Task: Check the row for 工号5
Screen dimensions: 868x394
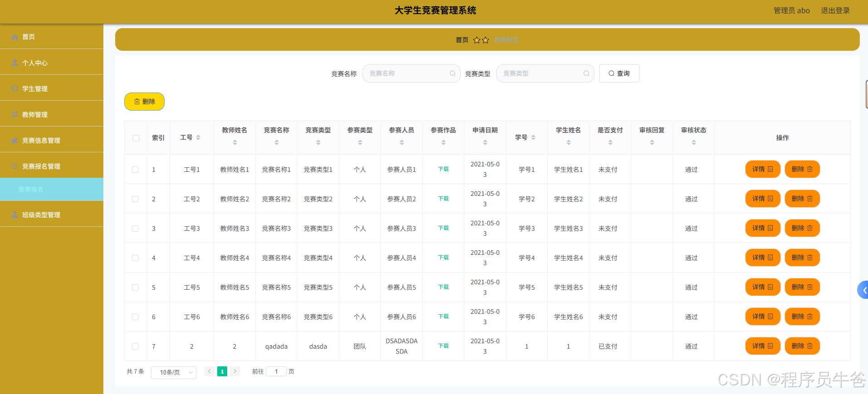Action: pyautogui.click(x=135, y=287)
